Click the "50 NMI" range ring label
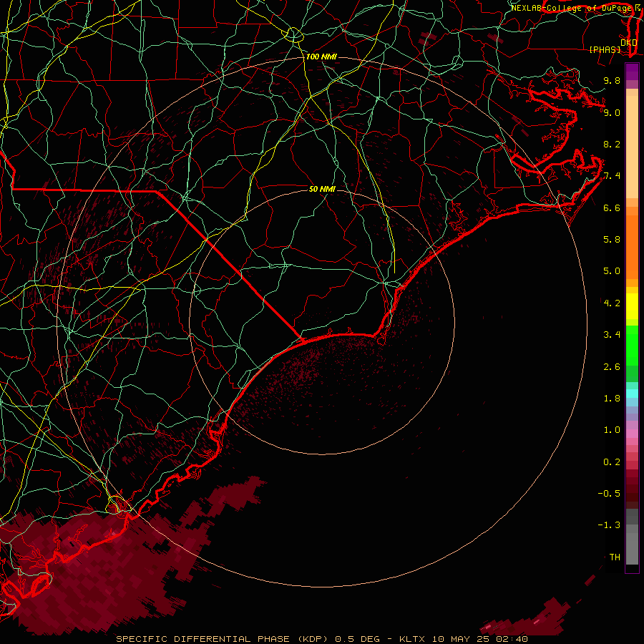The width and height of the screenshot is (644, 644). click(x=322, y=189)
